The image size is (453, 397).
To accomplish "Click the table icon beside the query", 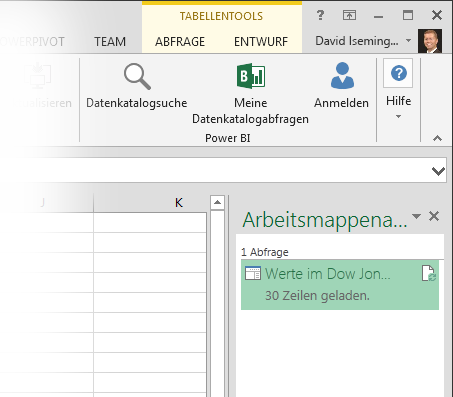I will [x=253, y=273].
